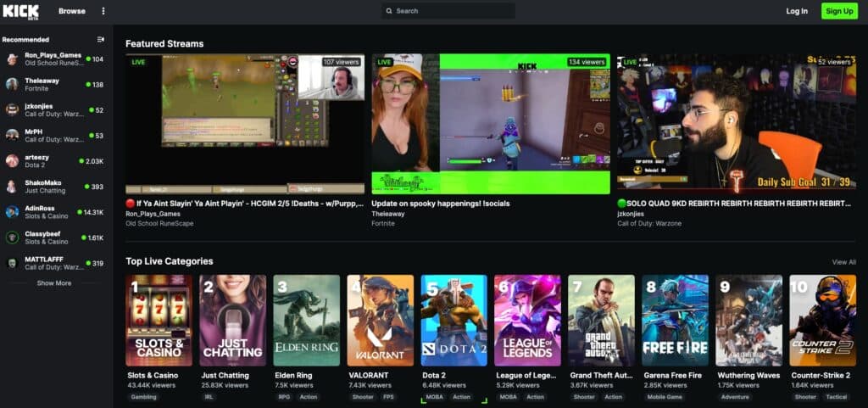Screen dimensions: 868x408
Task: Open the three-dot more options menu
Action: point(103,11)
